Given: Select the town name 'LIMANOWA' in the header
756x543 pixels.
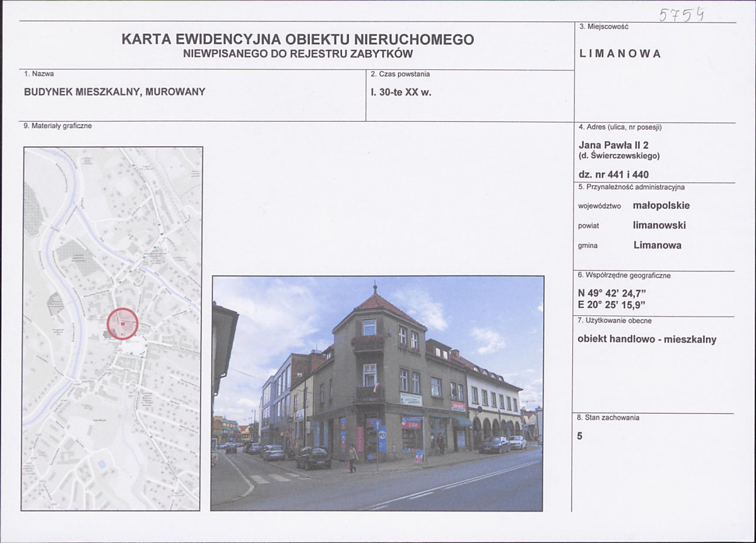Looking at the screenshot, I should pyautogui.click(x=620, y=54).
